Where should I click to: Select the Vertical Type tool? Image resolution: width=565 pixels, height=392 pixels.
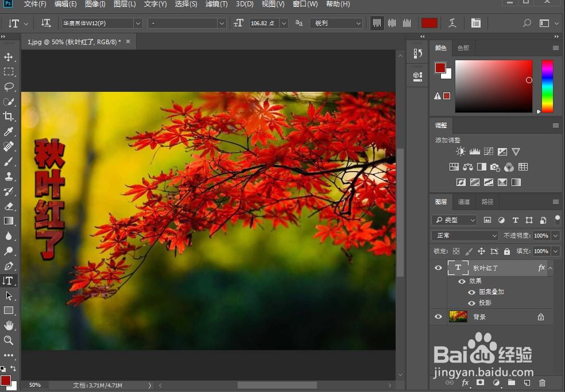click(x=8, y=281)
